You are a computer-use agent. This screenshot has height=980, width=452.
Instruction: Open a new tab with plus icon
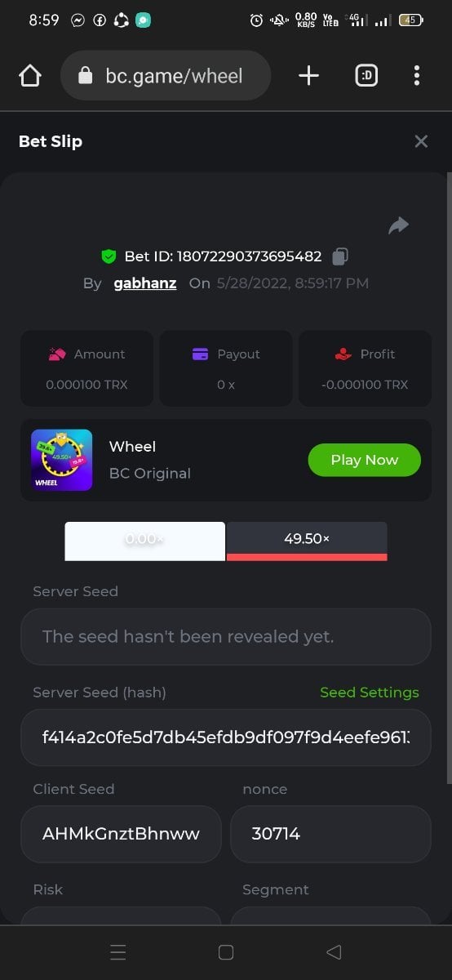coord(308,76)
